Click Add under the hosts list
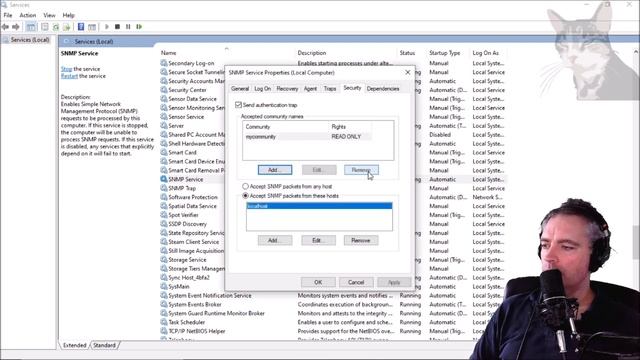This screenshot has width=640, height=360. point(275,240)
